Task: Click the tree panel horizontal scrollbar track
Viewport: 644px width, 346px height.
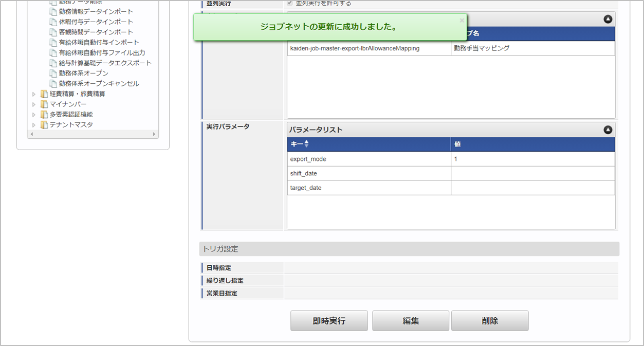Action: [93, 134]
